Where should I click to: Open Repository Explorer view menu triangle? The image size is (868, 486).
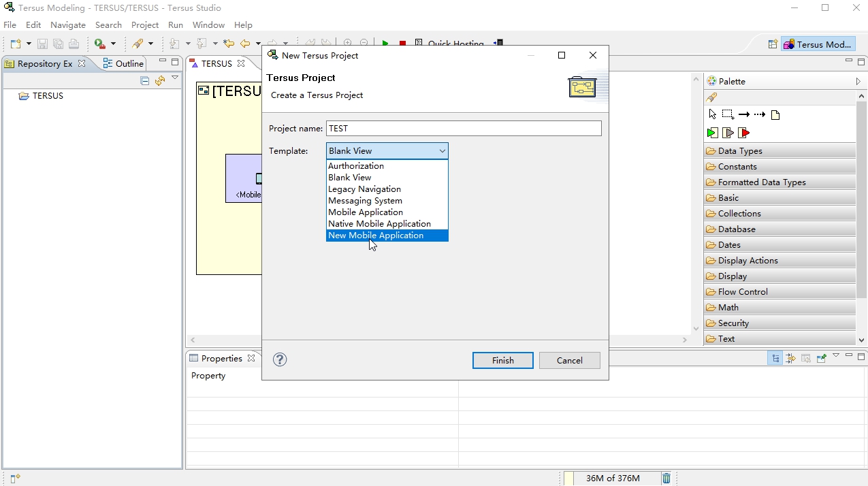[x=175, y=78]
